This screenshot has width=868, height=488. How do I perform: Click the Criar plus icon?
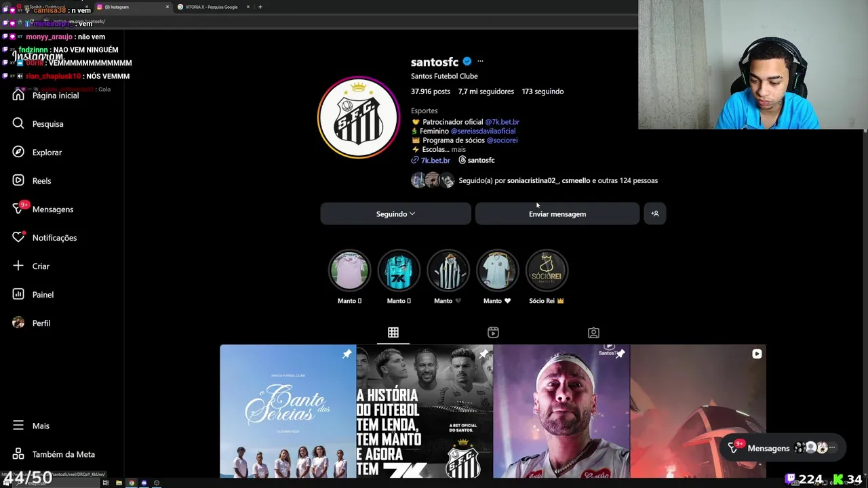[x=18, y=266]
